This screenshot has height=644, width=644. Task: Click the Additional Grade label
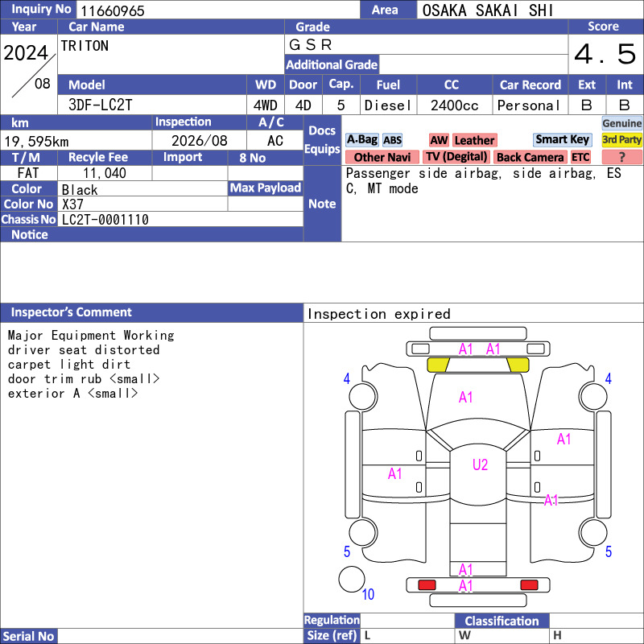(x=332, y=64)
